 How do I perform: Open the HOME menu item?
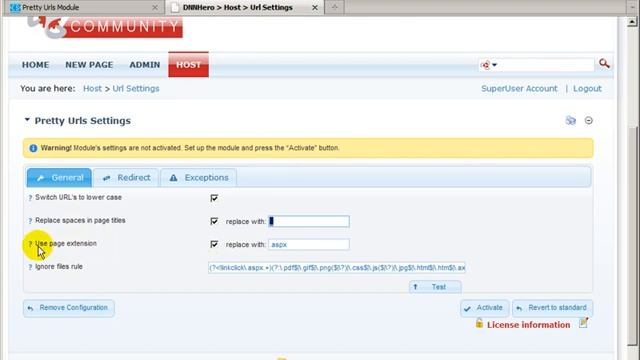[36, 65]
